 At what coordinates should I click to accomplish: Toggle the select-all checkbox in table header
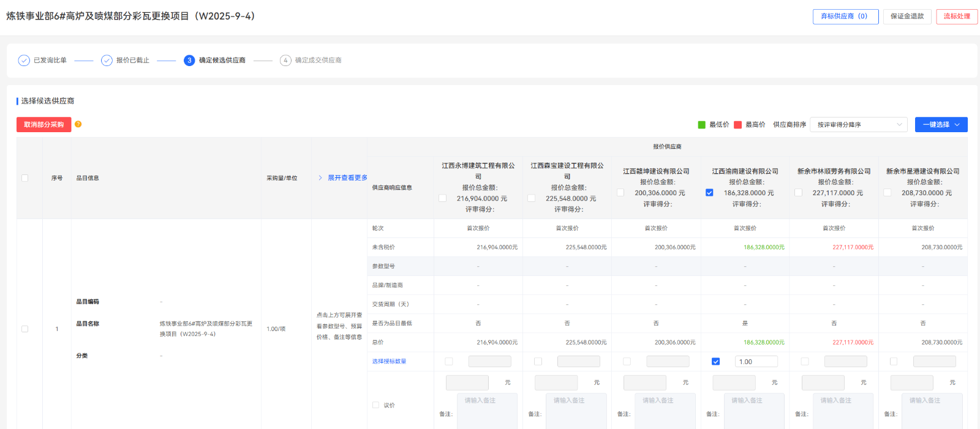pos(25,178)
